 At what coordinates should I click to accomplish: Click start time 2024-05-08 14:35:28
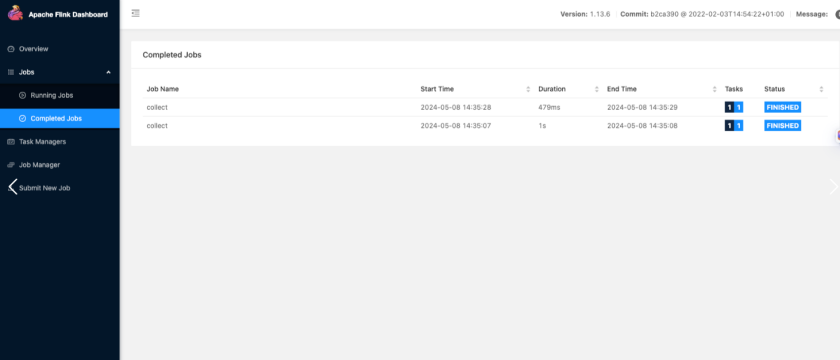coord(456,107)
